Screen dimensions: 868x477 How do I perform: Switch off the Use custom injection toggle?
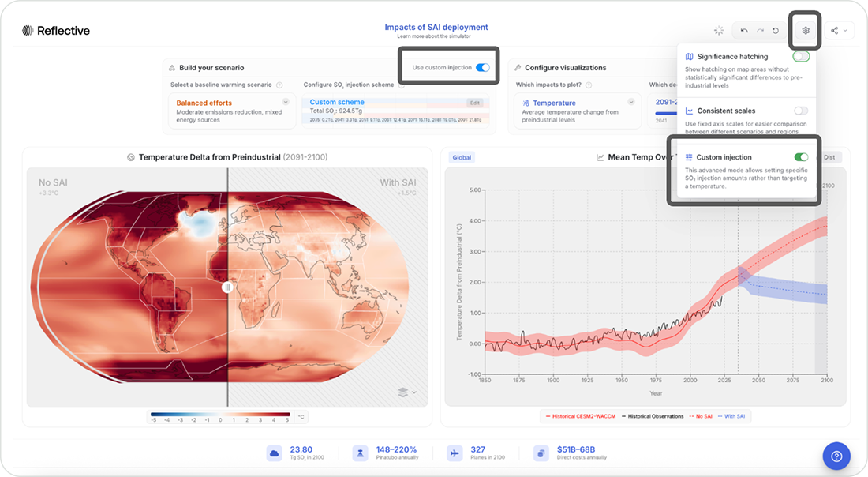tap(483, 68)
